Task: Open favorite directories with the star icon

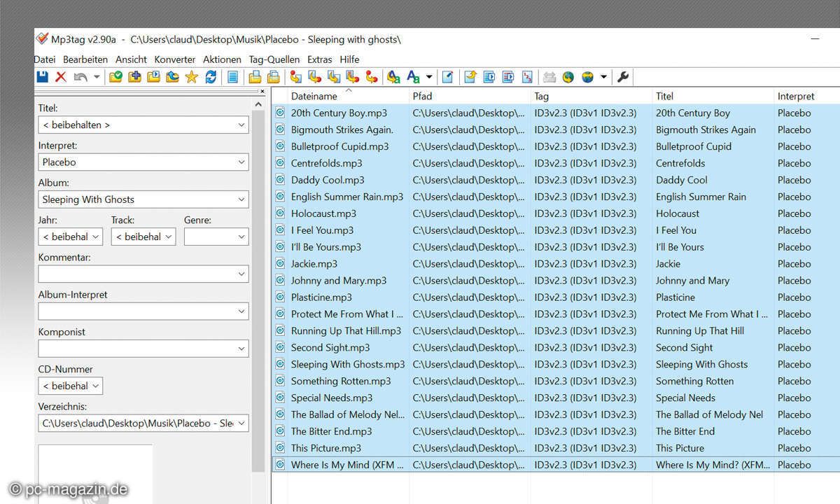Action: tap(191, 77)
